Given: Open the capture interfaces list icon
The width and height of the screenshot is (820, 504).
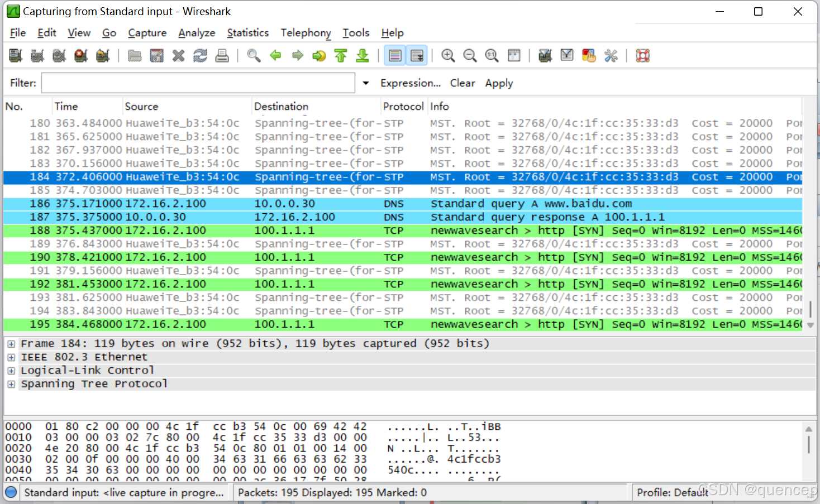Looking at the screenshot, I should (x=16, y=55).
